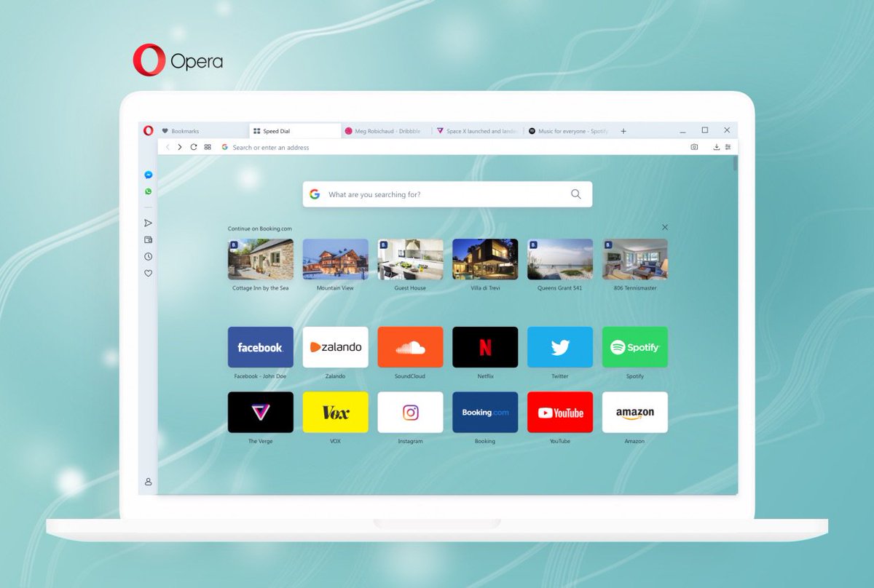Focus the 'What are you searching for?' box
The image size is (874, 588).
(x=447, y=194)
